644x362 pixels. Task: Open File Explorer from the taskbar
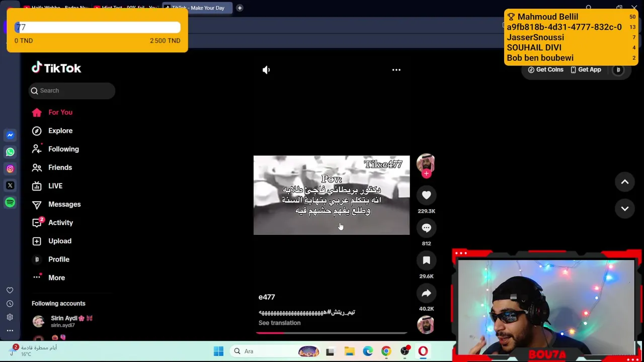click(349, 351)
